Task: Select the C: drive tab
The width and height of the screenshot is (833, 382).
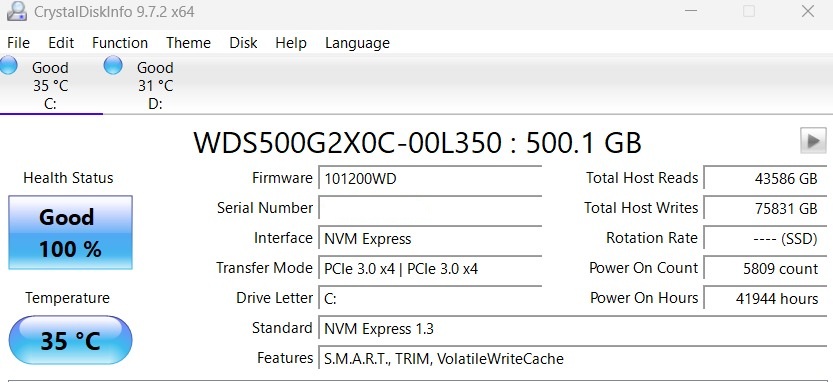Action: [x=50, y=85]
